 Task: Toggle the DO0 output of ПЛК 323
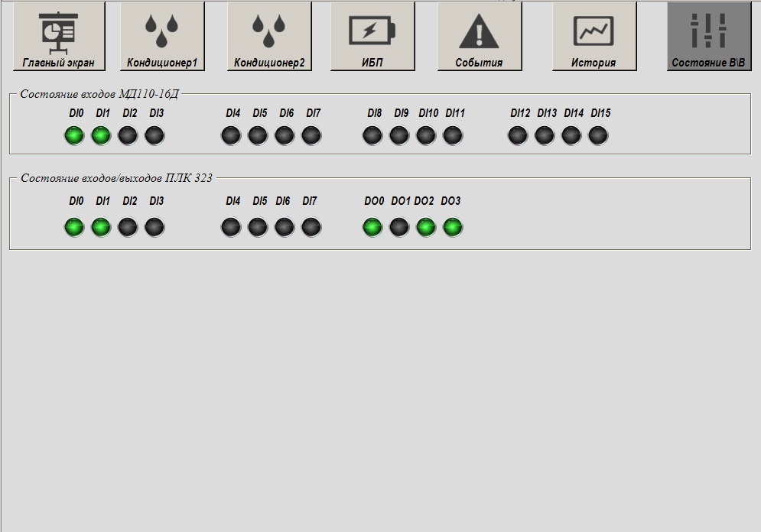coord(372,228)
